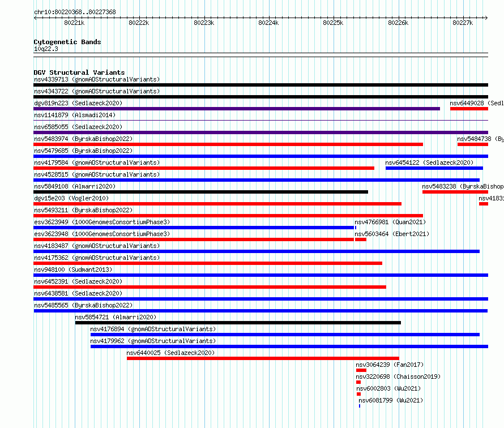Open nsv5603464 Ebert2021 variant
This screenshot has height=428, width=504.
(392, 234)
